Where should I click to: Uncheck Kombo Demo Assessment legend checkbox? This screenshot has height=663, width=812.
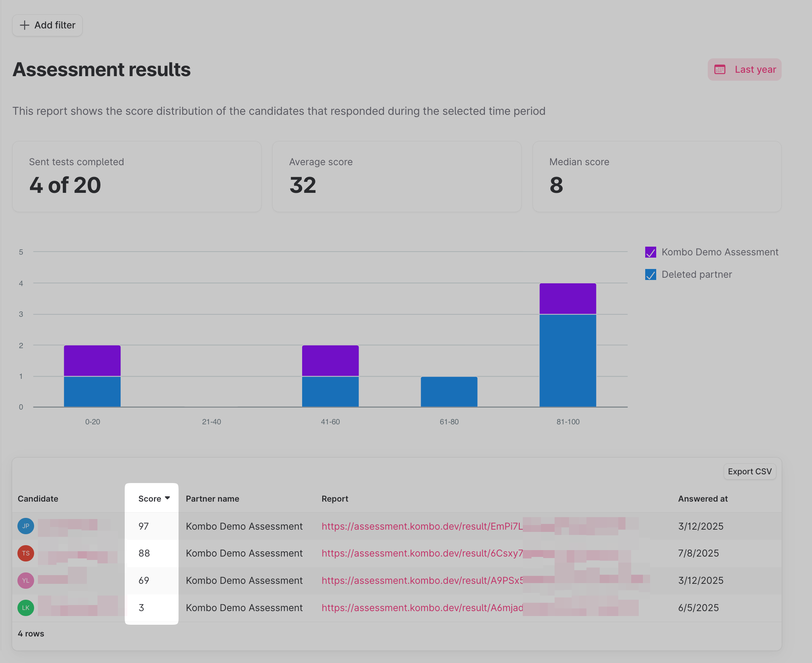[x=651, y=252]
